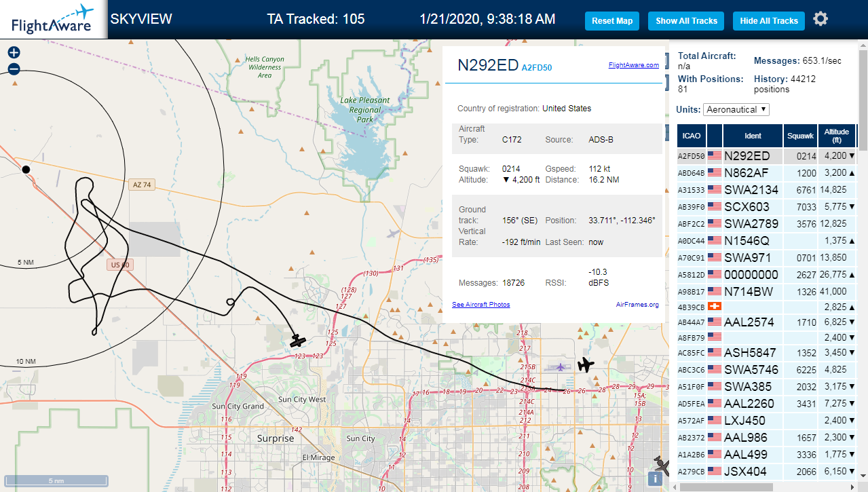
Task: Click the 5 nm map scale bar
Action: pyautogui.click(x=56, y=481)
